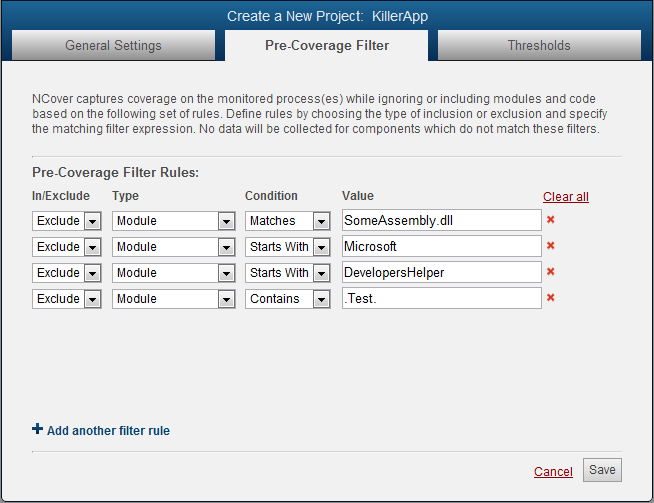The height and width of the screenshot is (503, 654).
Task: Open Condition dropdown showing Matches
Action: point(321,221)
